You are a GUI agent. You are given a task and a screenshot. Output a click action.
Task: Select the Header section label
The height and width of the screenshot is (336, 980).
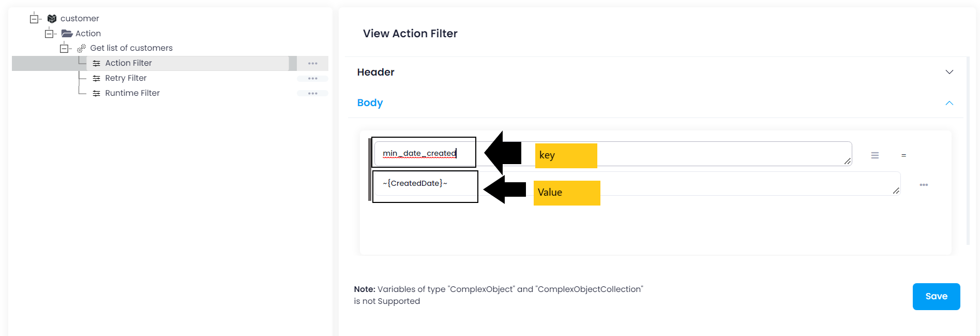[x=375, y=72]
